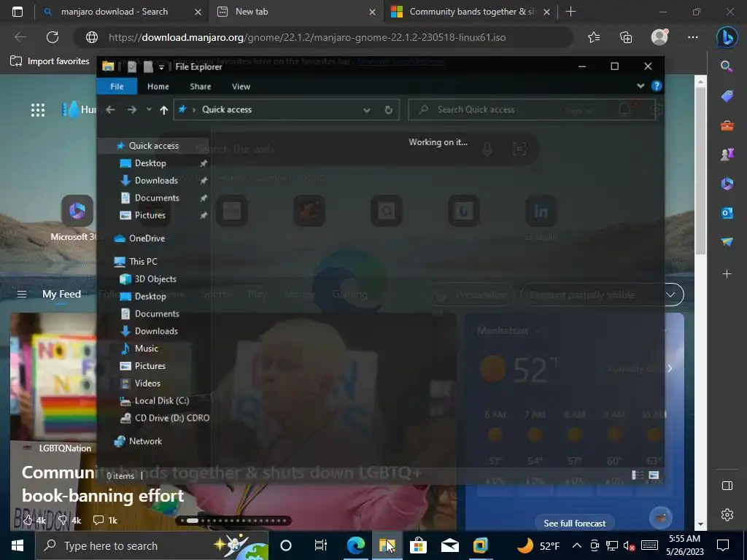Open Mail app from taskbar
Viewport: 747px width, 560px height.
(449, 545)
